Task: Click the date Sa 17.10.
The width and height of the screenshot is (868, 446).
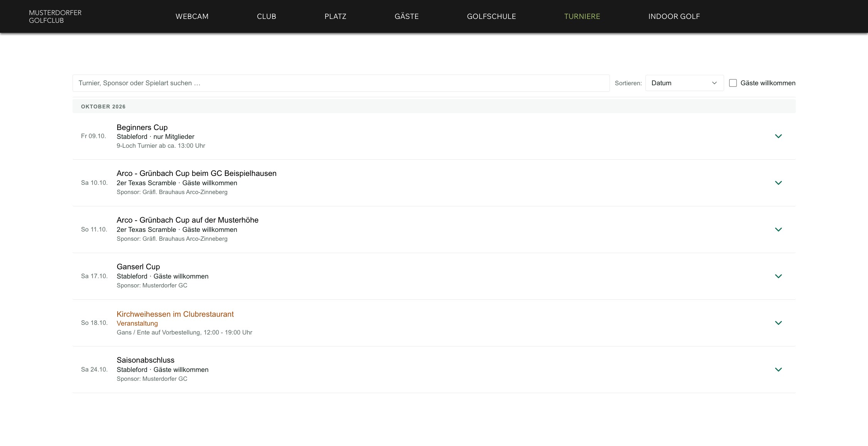Action: (x=94, y=276)
